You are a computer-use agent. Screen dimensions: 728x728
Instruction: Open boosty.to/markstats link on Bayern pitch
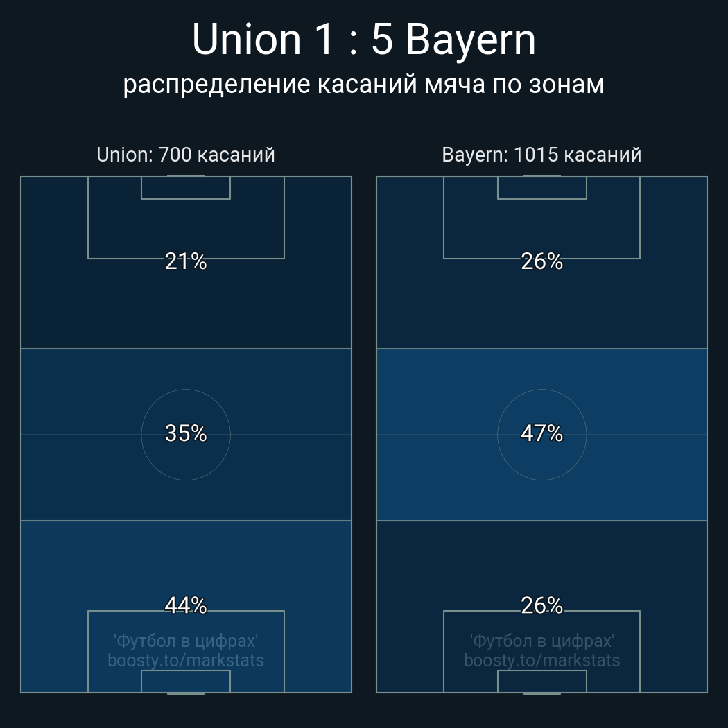pyautogui.click(x=541, y=660)
